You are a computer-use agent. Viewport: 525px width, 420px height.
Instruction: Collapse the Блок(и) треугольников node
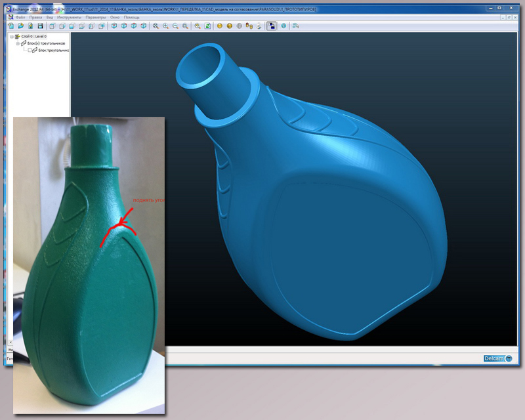tap(18, 43)
